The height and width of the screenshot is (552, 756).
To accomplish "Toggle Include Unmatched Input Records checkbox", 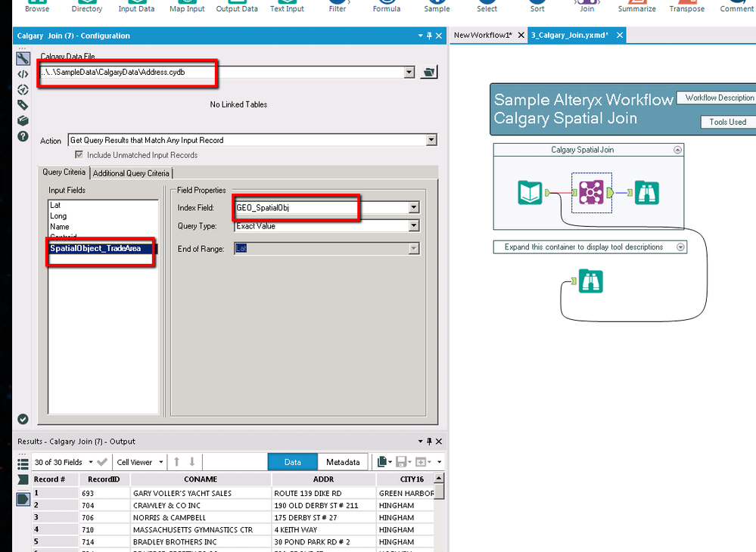I will (x=79, y=155).
